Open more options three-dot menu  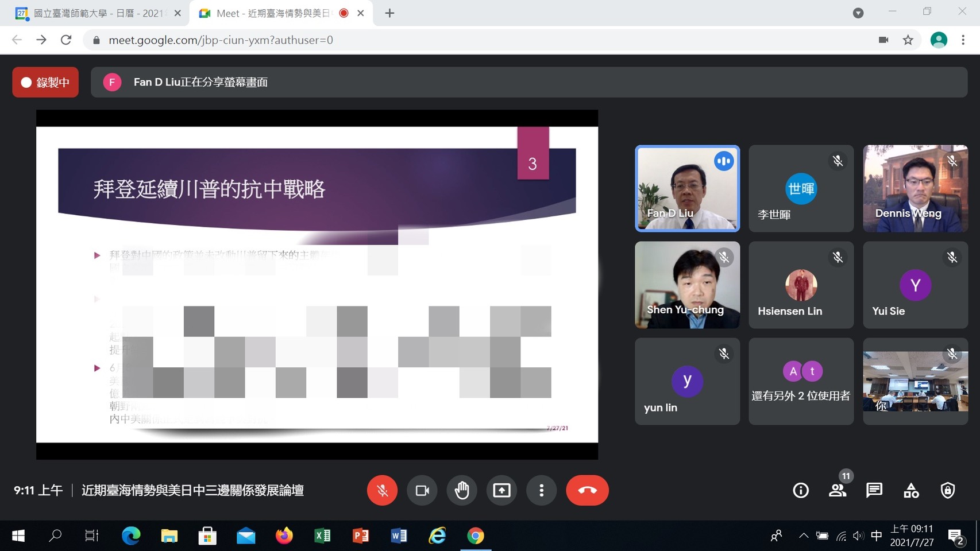click(541, 490)
